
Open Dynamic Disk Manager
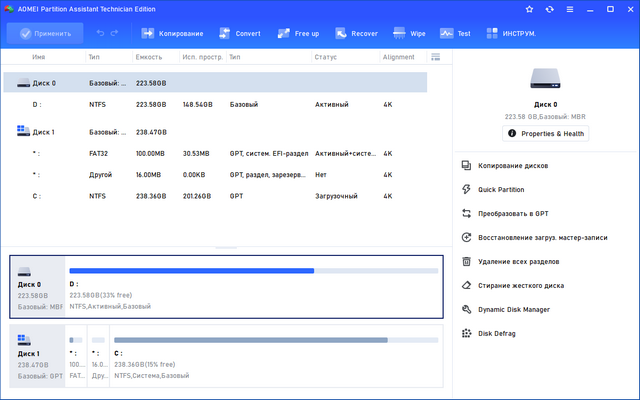[514, 309]
